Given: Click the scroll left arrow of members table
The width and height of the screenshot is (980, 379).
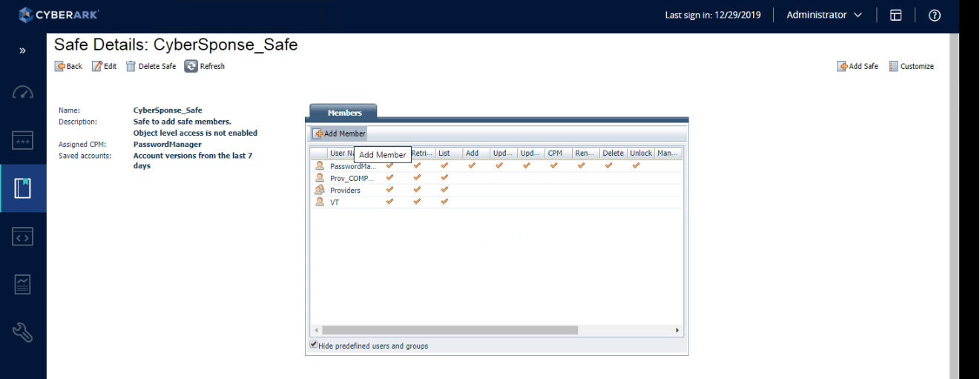Looking at the screenshot, I should 316,330.
